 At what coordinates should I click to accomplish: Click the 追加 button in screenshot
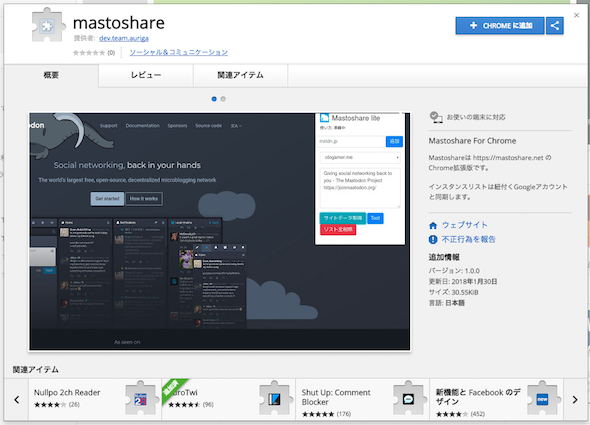click(x=394, y=141)
